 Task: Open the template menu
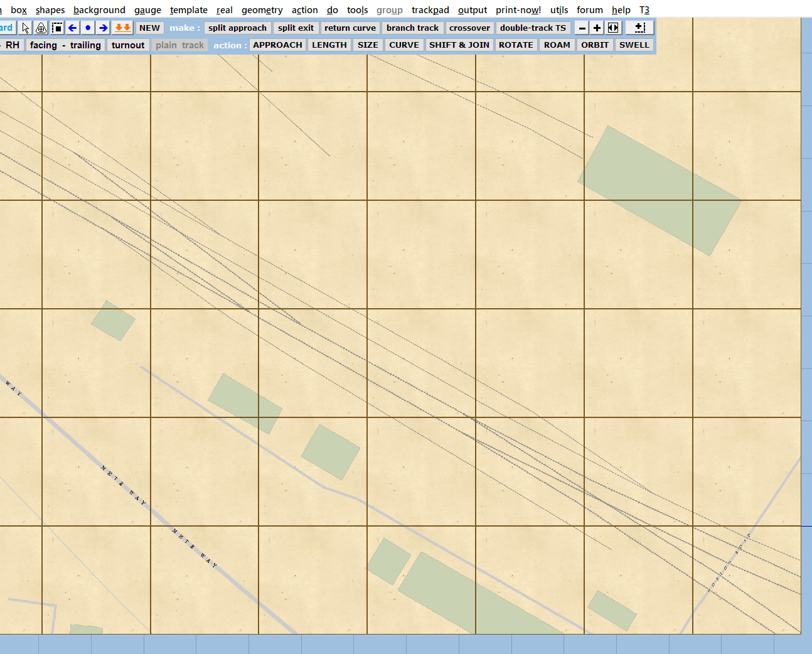(189, 10)
